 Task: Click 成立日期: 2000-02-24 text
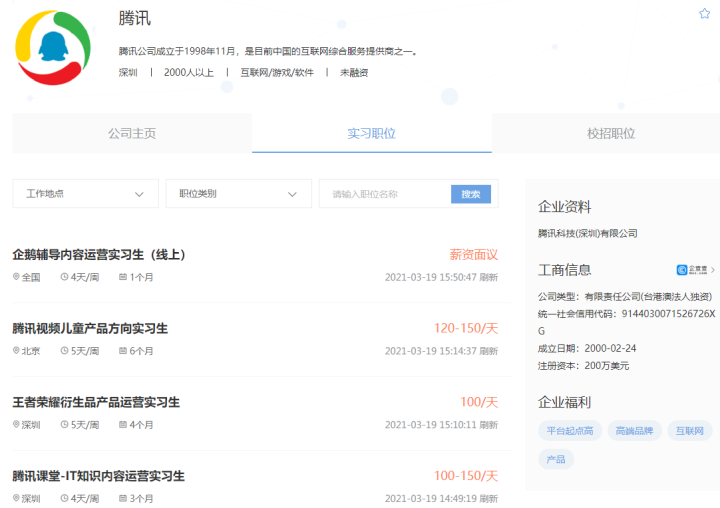click(587, 348)
